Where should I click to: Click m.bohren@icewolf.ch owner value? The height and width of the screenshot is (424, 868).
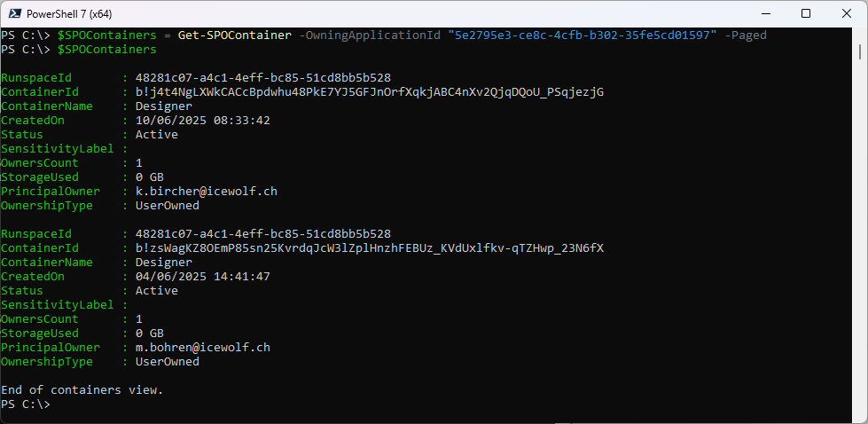[203, 348]
